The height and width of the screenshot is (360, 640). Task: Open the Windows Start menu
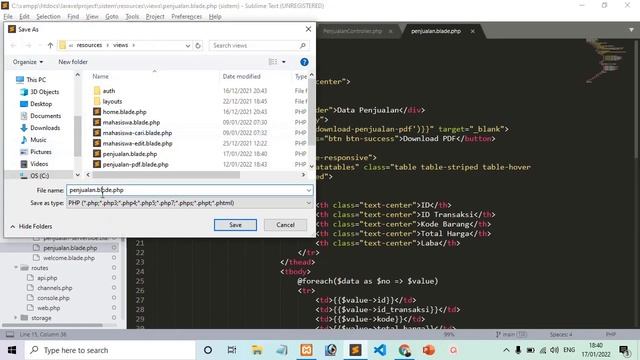click(x=12, y=350)
